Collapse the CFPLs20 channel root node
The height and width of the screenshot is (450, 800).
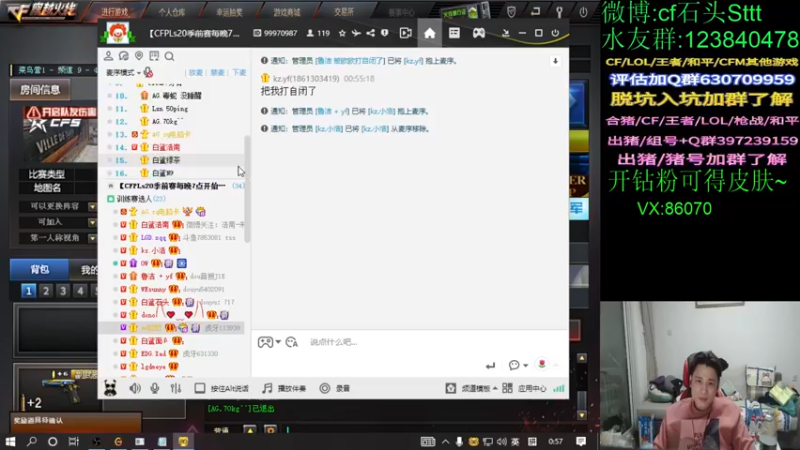pos(111,186)
